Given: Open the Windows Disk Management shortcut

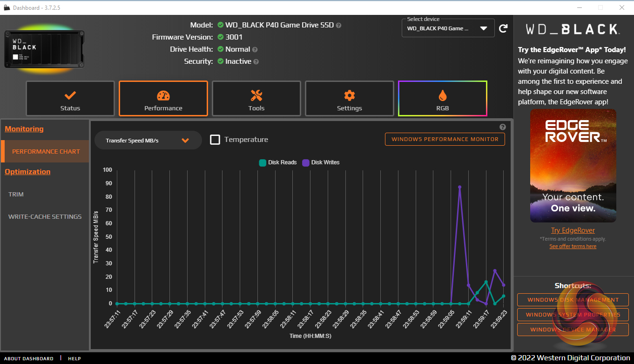Looking at the screenshot, I should click(573, 300).
